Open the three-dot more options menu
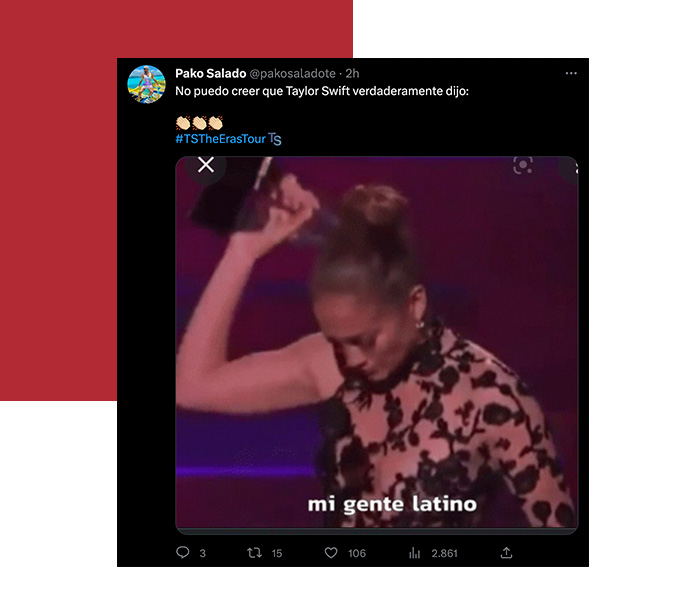This screenshot has width=700, height=601. pos(571,73)
